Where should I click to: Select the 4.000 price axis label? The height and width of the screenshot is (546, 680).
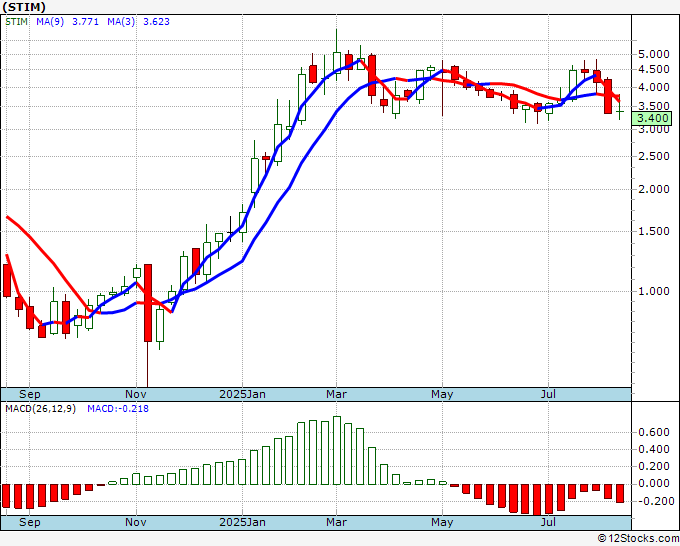(x=654, y=87)
